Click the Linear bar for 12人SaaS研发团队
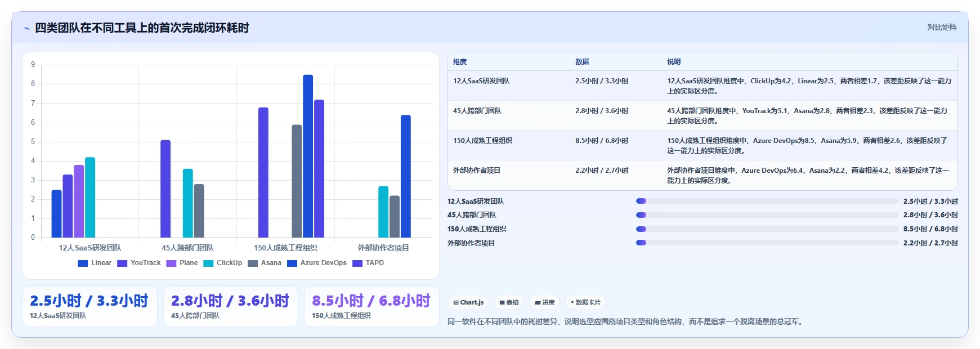980x349 pixels. [56, 214]
